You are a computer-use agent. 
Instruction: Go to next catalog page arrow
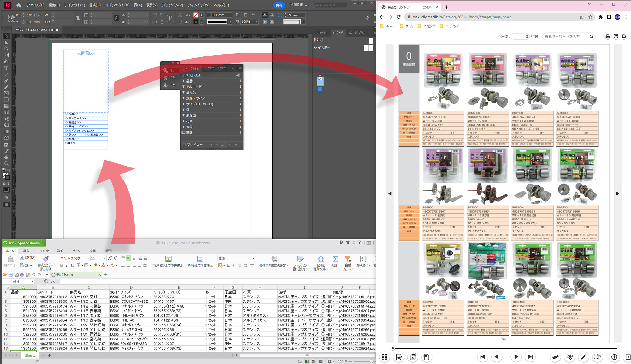[x=617, y=194]
